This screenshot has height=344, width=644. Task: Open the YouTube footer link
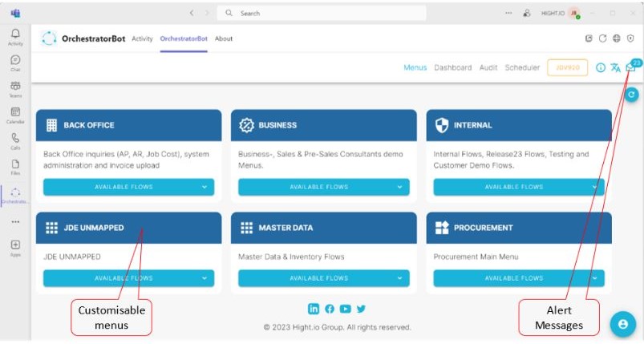(346, 309)
